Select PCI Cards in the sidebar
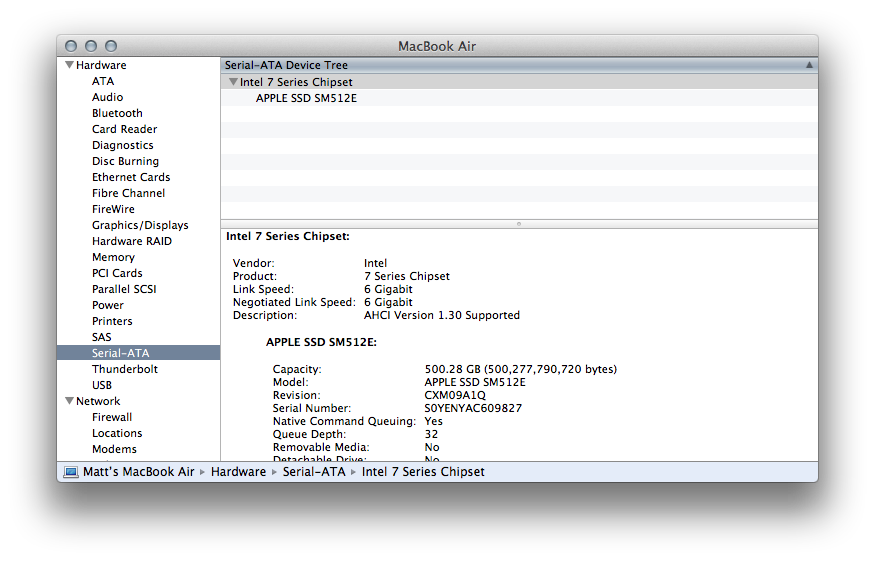This screenshot has width=875, height=561. 117,273
